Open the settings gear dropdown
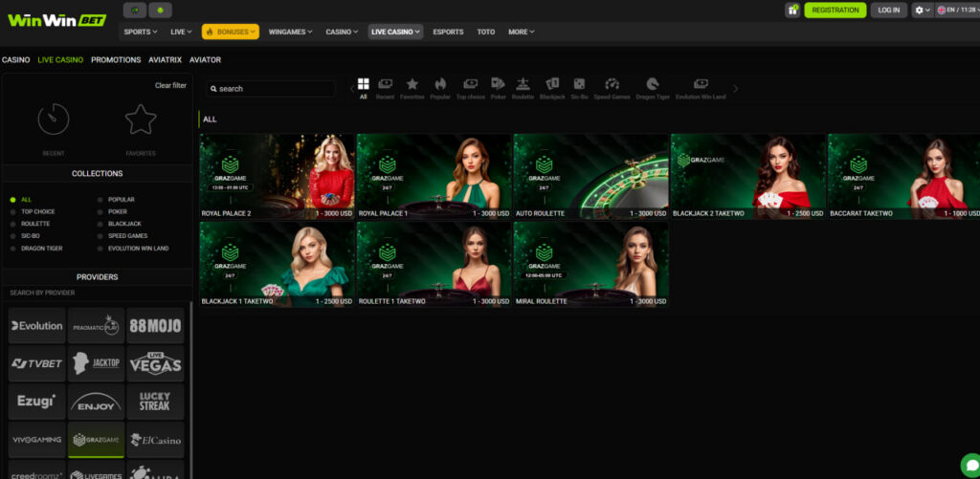This screenshot has width=980, height=479. pyautogui.click(x=923, y=10)
